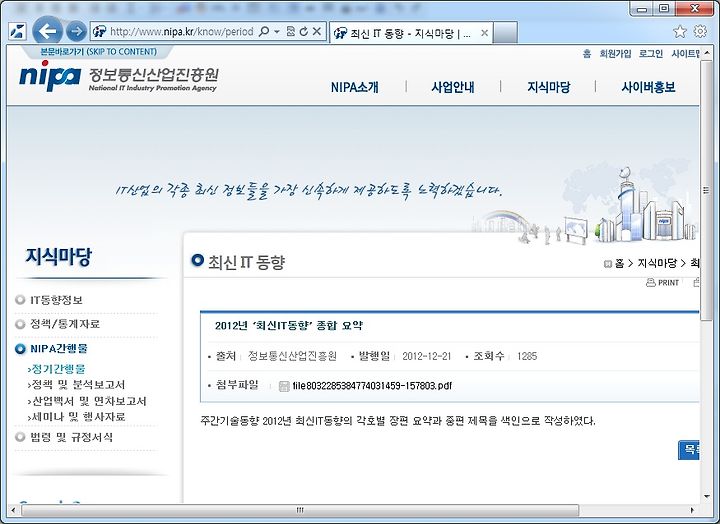Click the search magnifier in address bar
This screenshot has width=720, height=524.
point(264,31)
